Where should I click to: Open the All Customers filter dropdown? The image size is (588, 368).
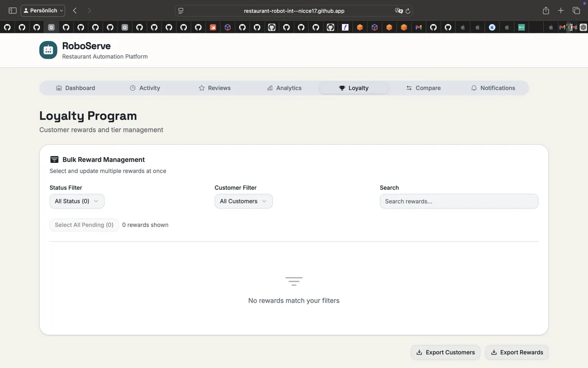coord(244,201)
